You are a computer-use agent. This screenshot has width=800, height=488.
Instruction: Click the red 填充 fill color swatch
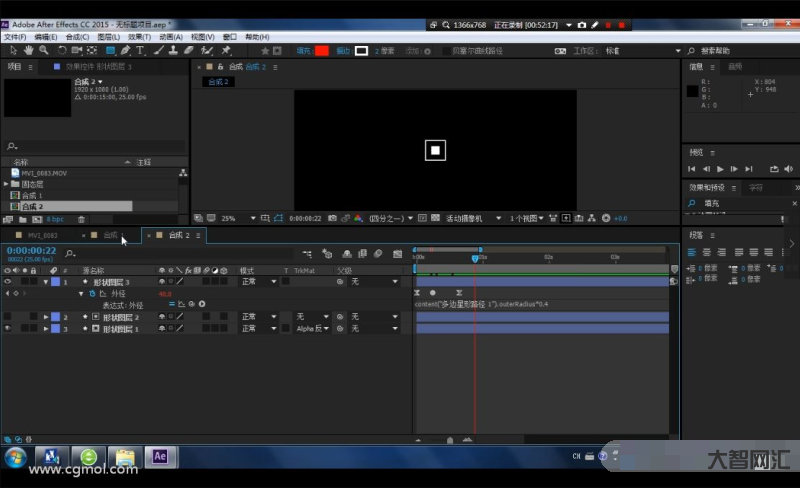(x=321, y=51)
